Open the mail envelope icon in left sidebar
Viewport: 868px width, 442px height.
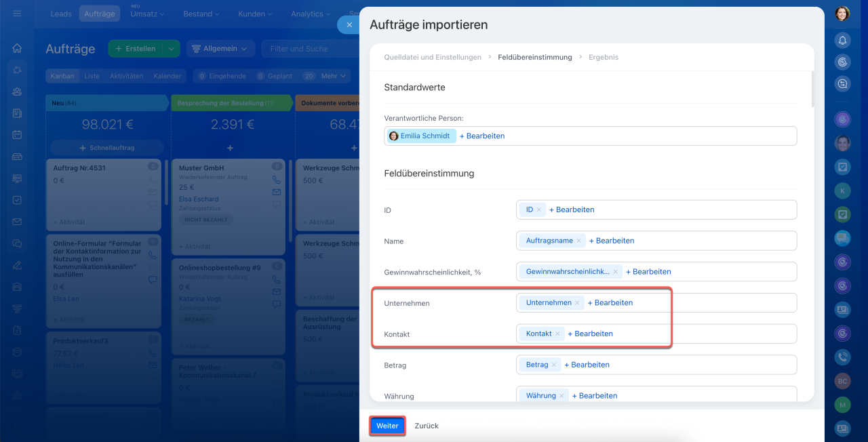pos(17,222)
